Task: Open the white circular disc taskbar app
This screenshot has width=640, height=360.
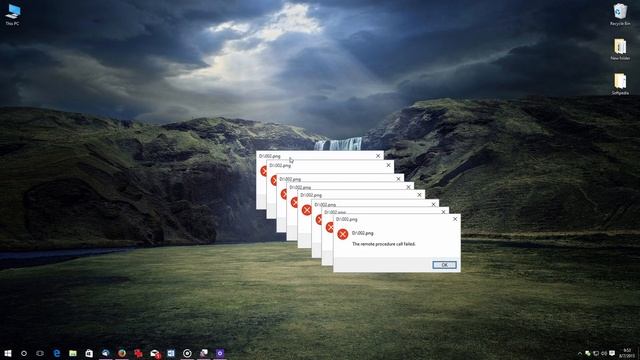Action: tap(187, 353)
